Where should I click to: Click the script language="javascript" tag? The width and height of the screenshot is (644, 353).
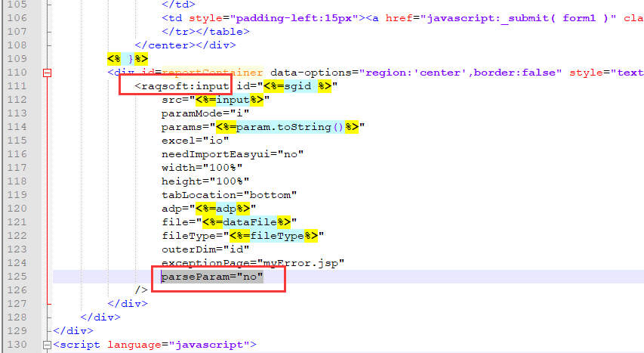tap(155, 345)
